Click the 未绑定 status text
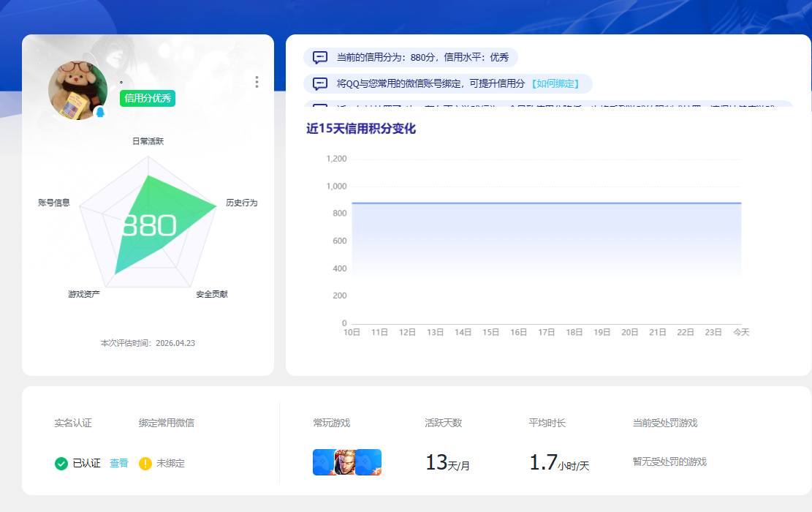This screenshot has width=812, height=512. 170,463
